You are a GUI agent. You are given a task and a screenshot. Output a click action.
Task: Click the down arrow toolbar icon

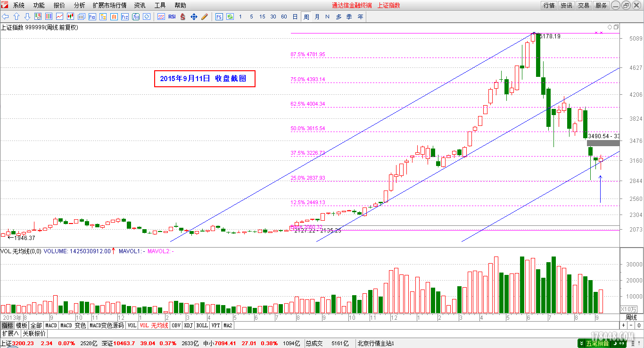[27, 17]
